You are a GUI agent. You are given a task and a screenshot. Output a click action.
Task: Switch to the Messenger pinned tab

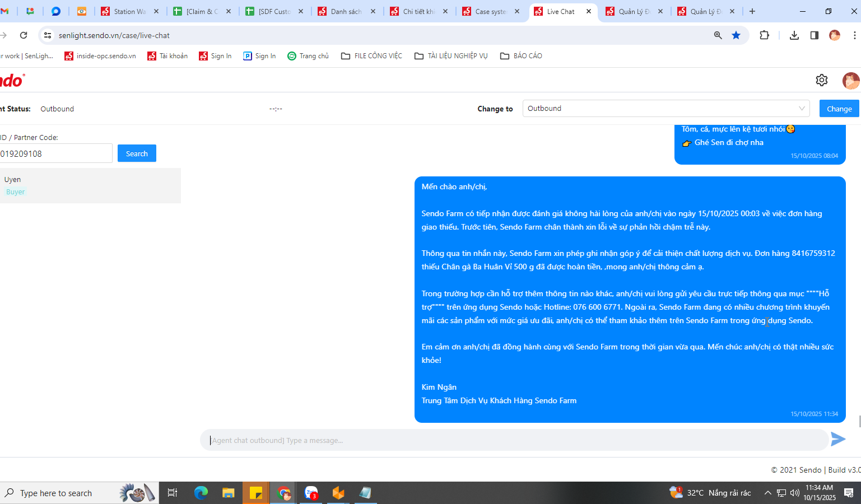tap(56, 11)
